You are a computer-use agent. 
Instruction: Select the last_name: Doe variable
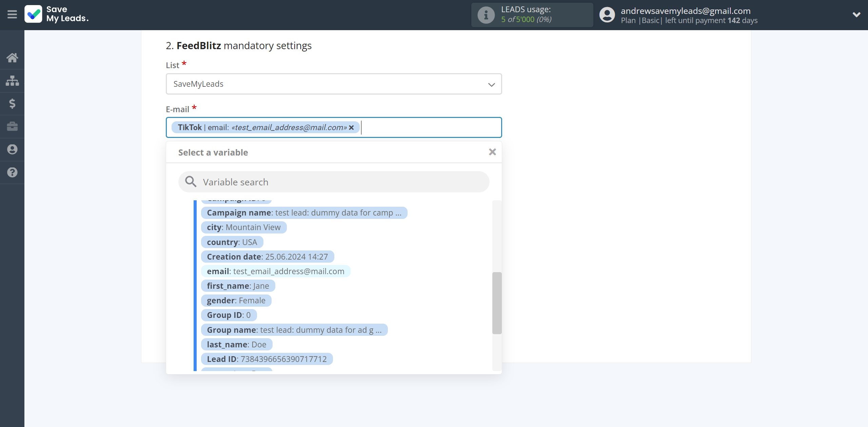(237, 344)
